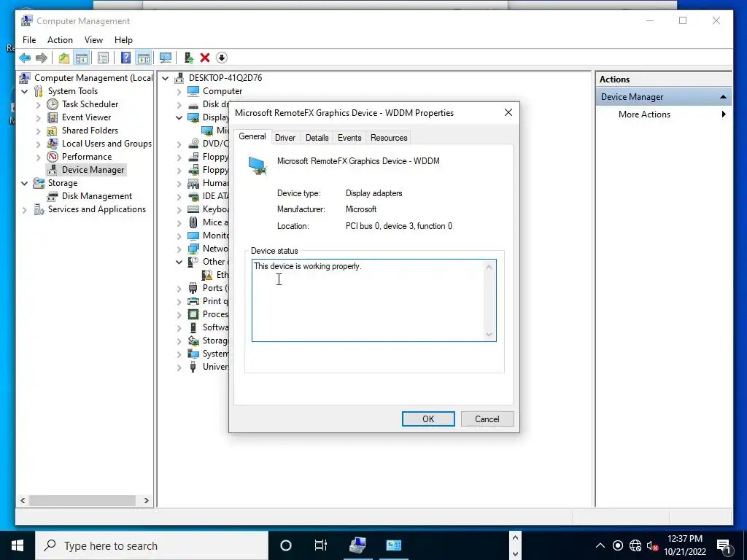Image resolution: width=747 pixels, height=560 pixels.
Task: Click the Computer Management taskbar button
Action: click(357, 545)
